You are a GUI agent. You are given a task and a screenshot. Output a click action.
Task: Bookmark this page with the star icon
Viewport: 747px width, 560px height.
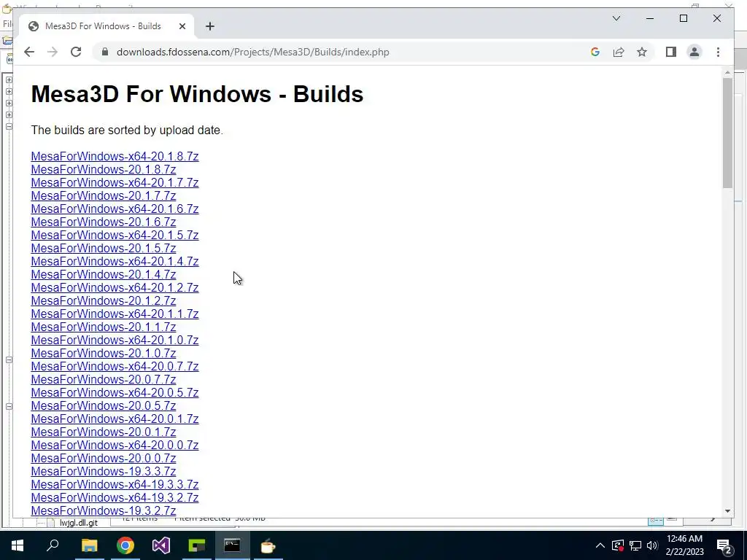[x=642, y=52]
